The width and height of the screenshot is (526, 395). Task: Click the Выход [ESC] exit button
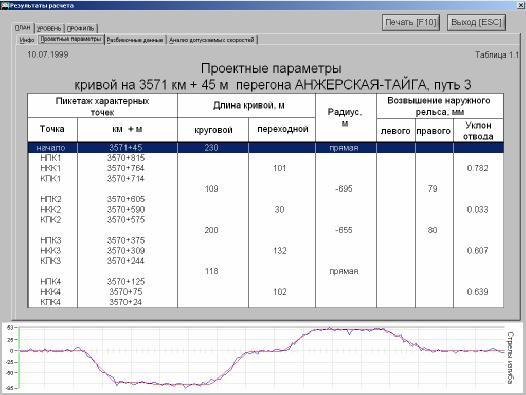476,23
